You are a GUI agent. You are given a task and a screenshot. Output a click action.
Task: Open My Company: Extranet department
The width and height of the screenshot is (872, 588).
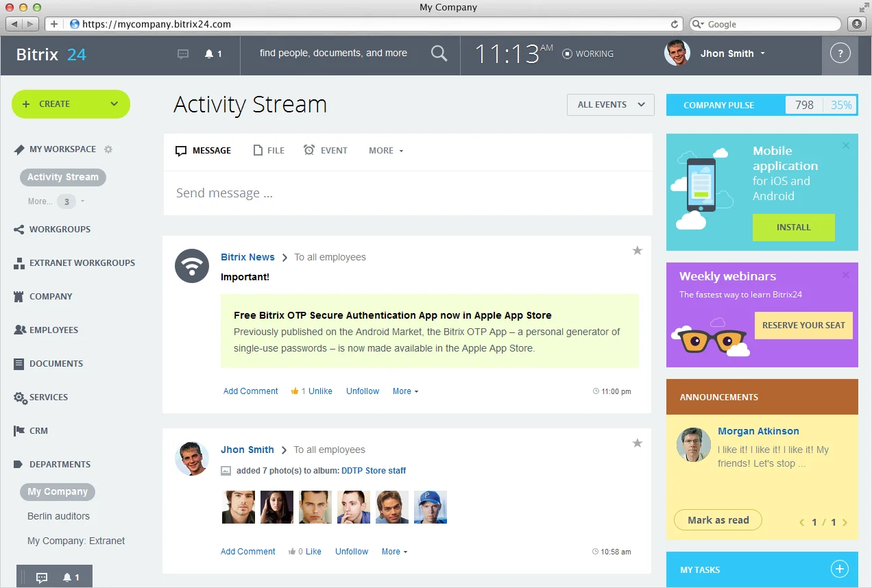[x=76, y=541]
